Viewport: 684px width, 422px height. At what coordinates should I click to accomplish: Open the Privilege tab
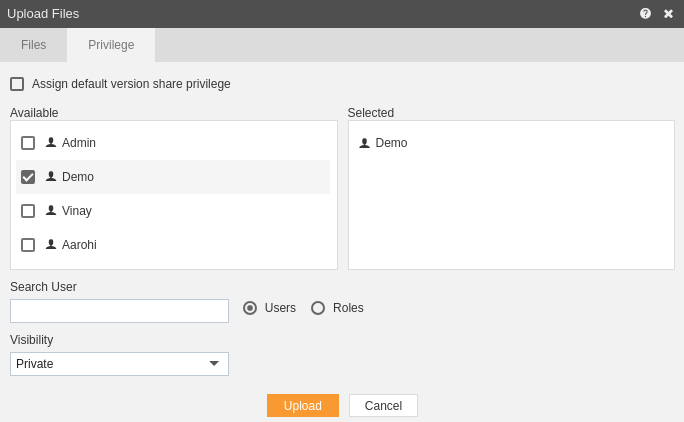tap(111, 45)
